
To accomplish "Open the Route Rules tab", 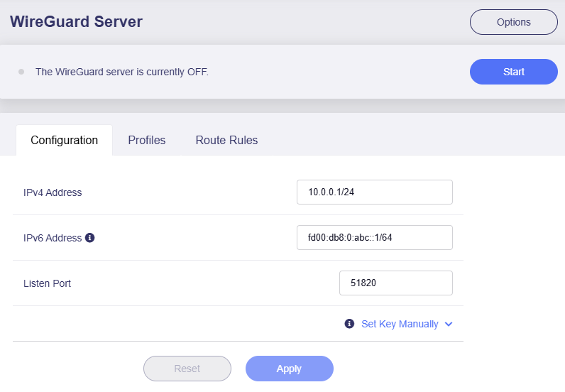I will pyautogui.click(x=226, y=140).
